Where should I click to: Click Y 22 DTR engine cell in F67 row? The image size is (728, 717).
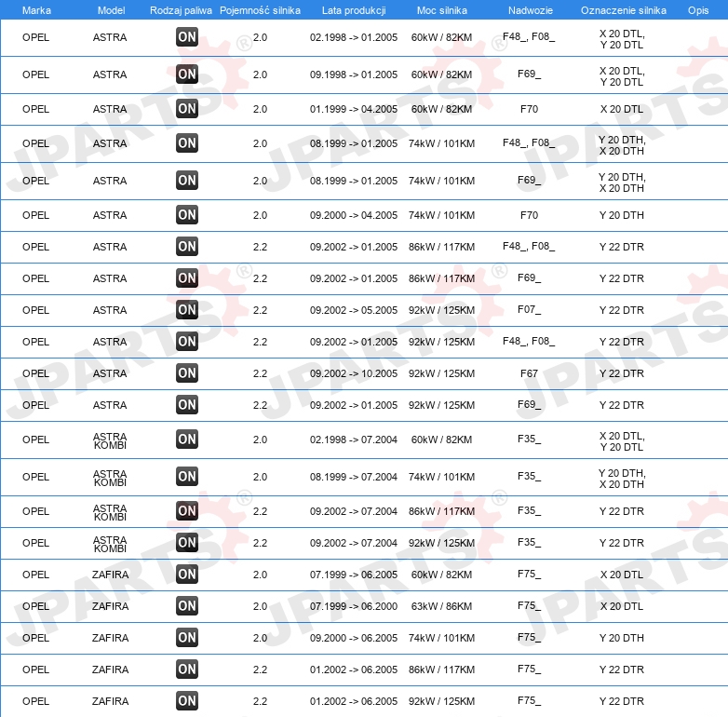pos(622,373)
